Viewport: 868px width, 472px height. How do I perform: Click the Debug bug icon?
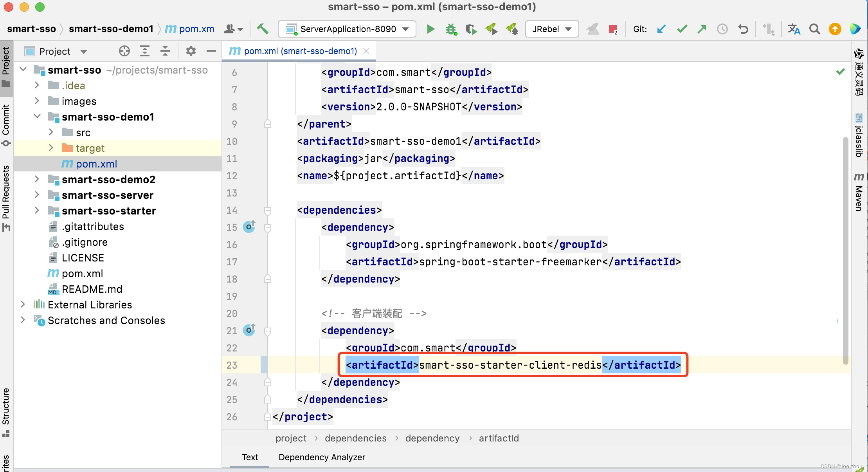point(451,29)
